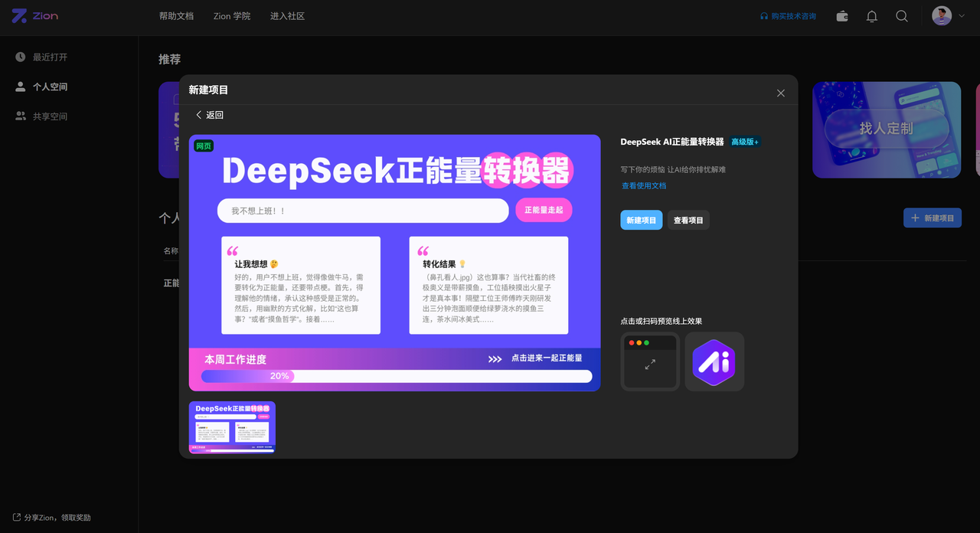
Task: Select the small DeepSeek preview thumbnail
Action: pyautogui.click(x=232, y=427)
